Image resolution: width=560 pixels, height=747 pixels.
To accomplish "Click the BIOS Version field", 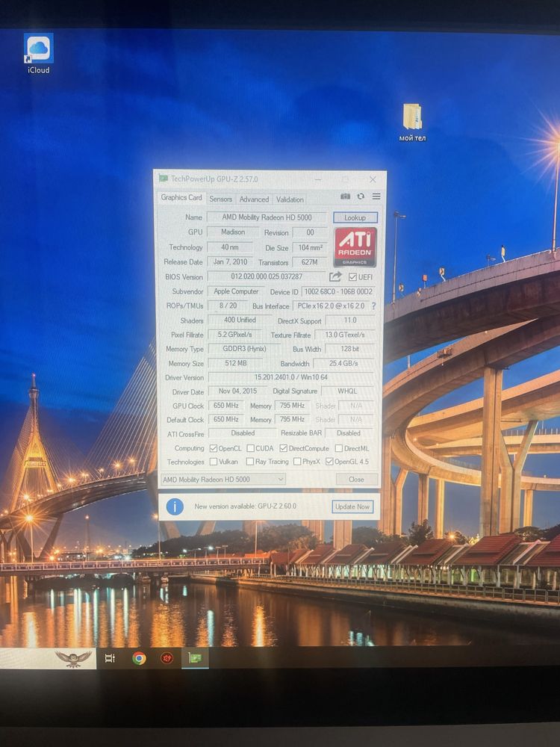I will (267, 276).
